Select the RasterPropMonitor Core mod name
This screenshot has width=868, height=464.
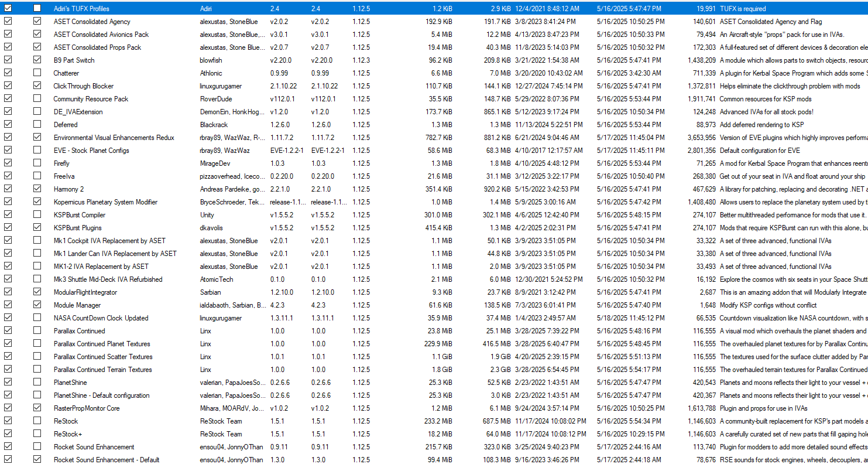87,408
